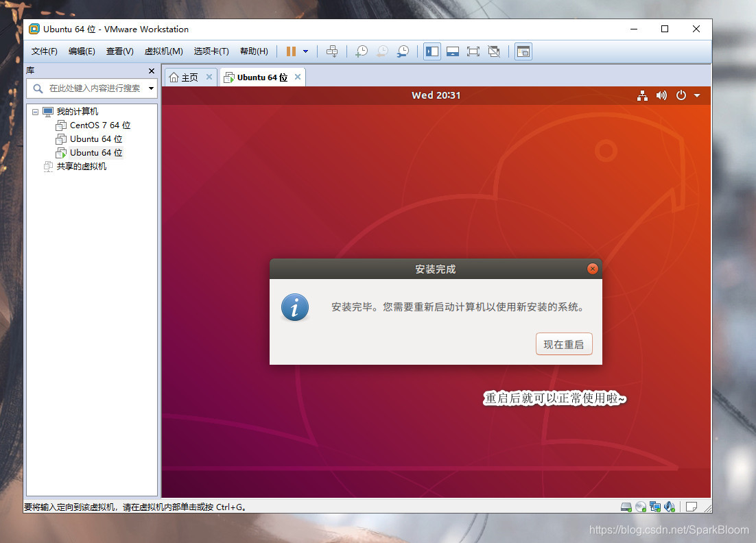Screen dimensions: 756x543
Task: Click the VMware Workstation title bar icon
Action: pyautogui.click(x=34, y=29)
